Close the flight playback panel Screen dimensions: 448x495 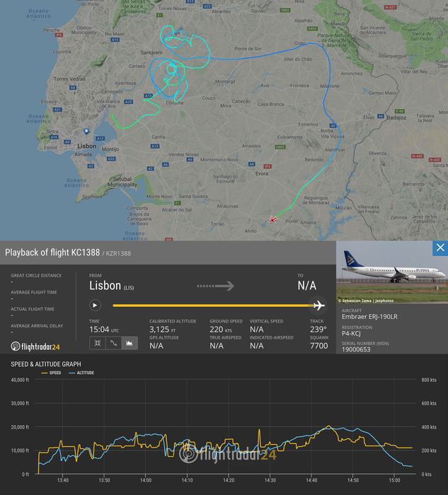click(440, 248)
